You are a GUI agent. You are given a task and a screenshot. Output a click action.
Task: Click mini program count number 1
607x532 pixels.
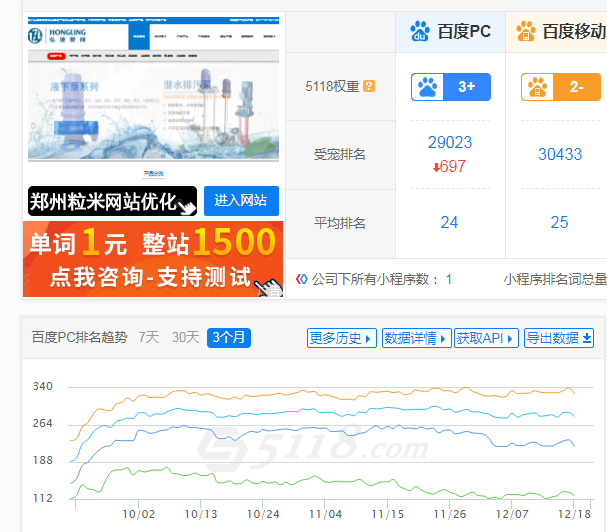click(449, 279)
